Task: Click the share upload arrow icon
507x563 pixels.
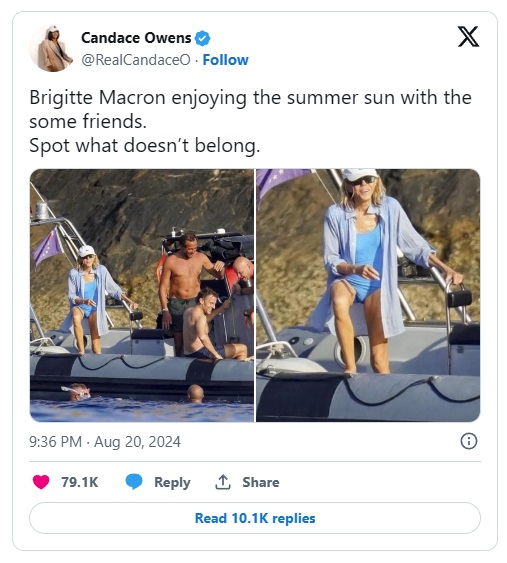Action: coord(223,482)
